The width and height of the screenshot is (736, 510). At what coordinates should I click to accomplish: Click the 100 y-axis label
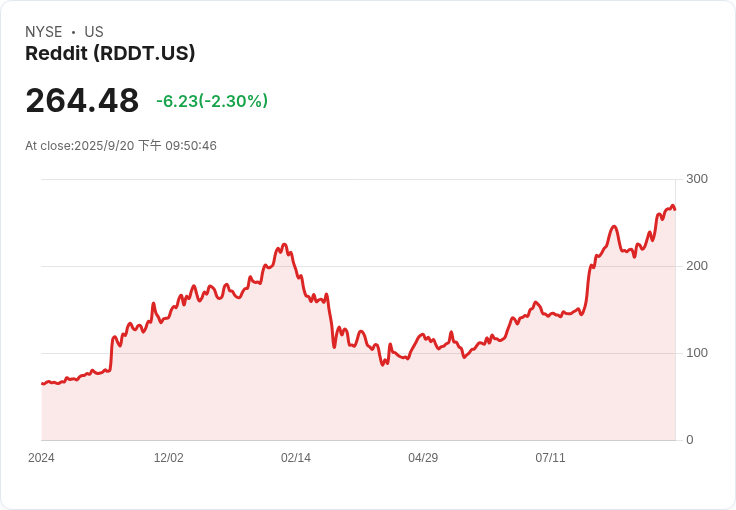697,353
